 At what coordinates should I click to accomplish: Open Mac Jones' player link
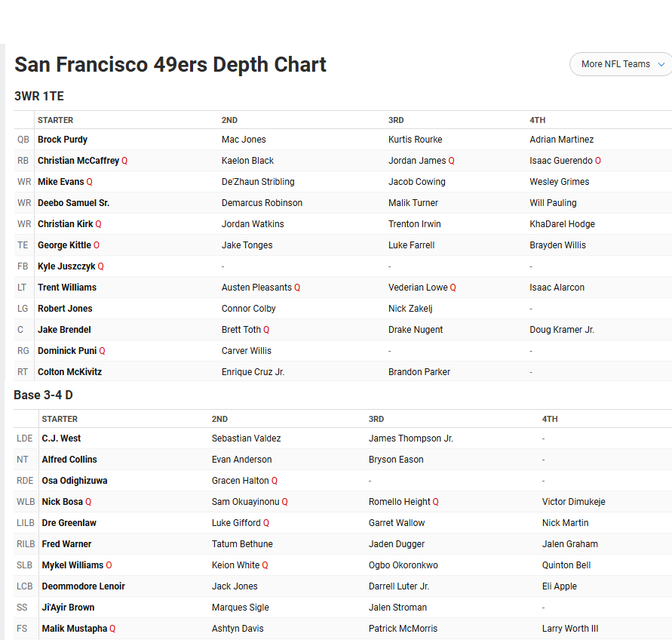click(x=244, y=140)
